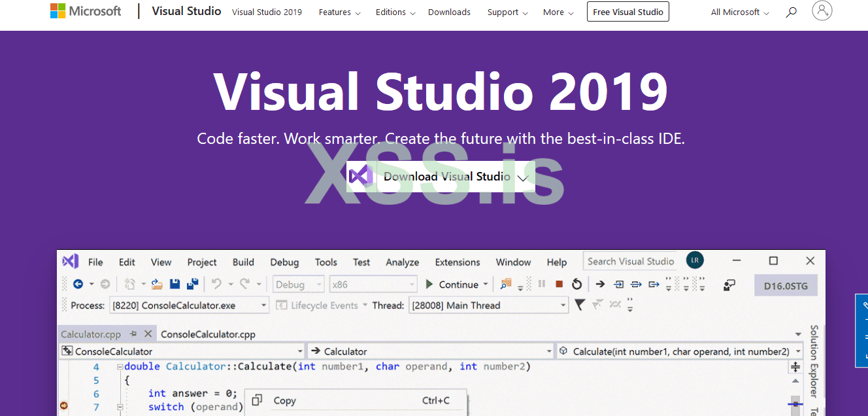The height and width of the screenshot is (416, 868).
Task: Open the Process ConsoleCalculator.exe dropdown
Action: (263, 305)
